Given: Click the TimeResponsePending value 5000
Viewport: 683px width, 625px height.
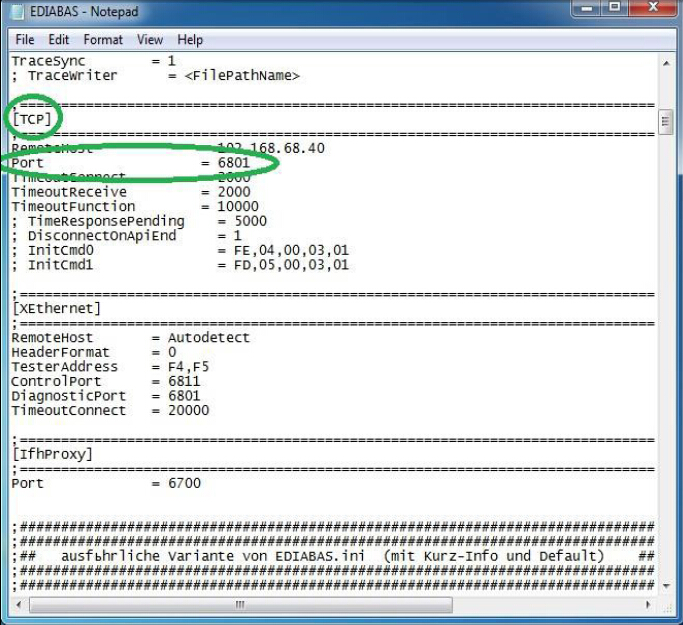Looking at the screenshot, I should coord(250,221).
